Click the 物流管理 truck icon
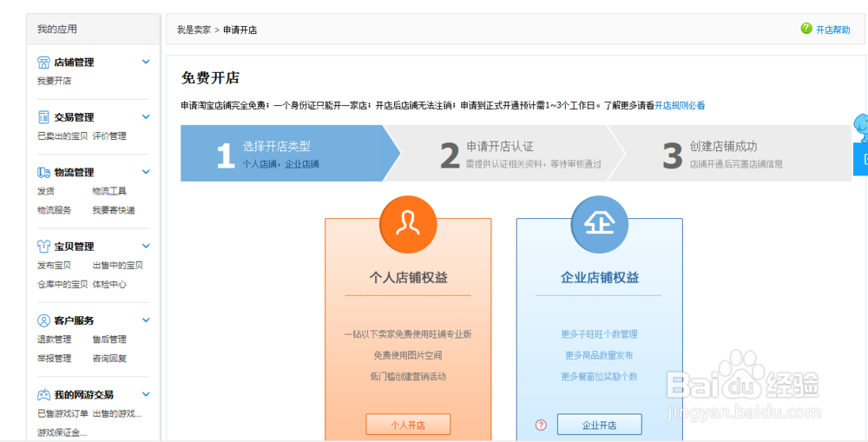This screenshot has height=442, width=868. (43, 172)
